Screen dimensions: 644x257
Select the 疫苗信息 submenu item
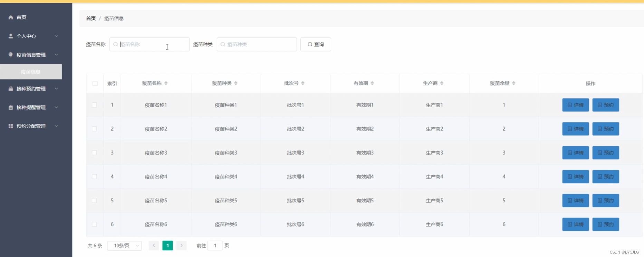(x=31, y=72)
